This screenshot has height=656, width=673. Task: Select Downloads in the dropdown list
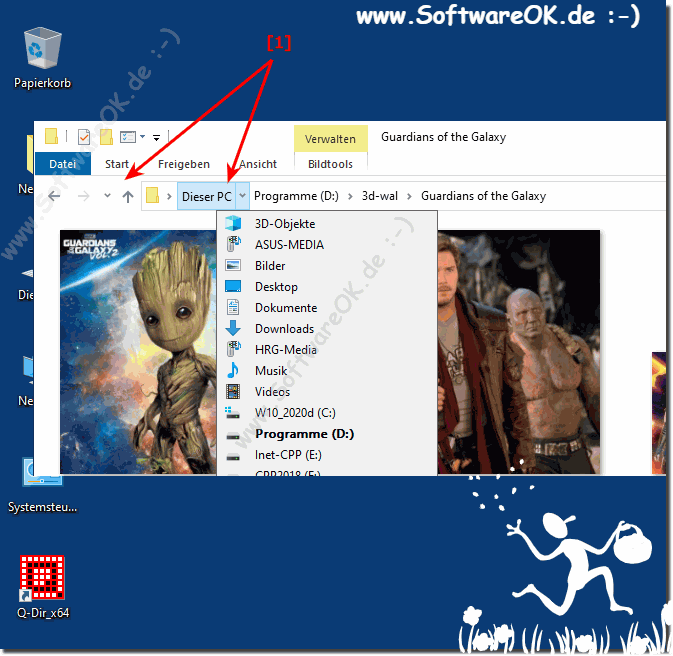click(x=327, y=329)
